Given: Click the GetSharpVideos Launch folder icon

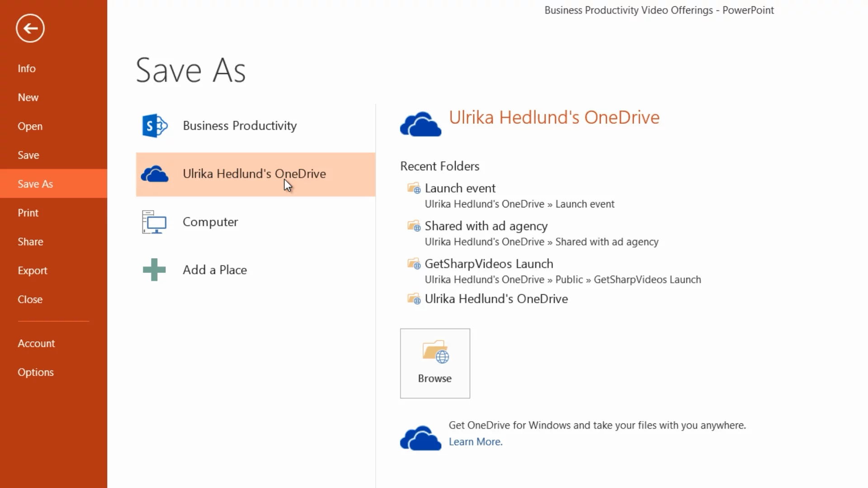Looking at the screenshot, I should click(x=414, y=263).
